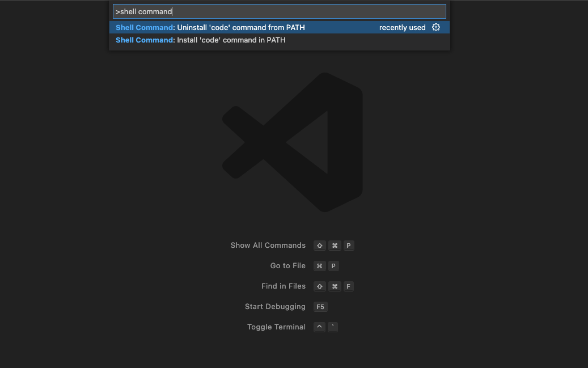Click the VS Code logo watermark
This screenshot has width=588, height=368.
click(x=292, y=142)
